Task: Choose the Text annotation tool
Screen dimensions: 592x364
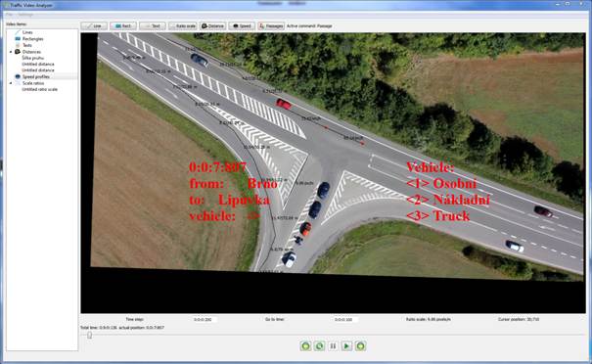Action: [153, 26]
